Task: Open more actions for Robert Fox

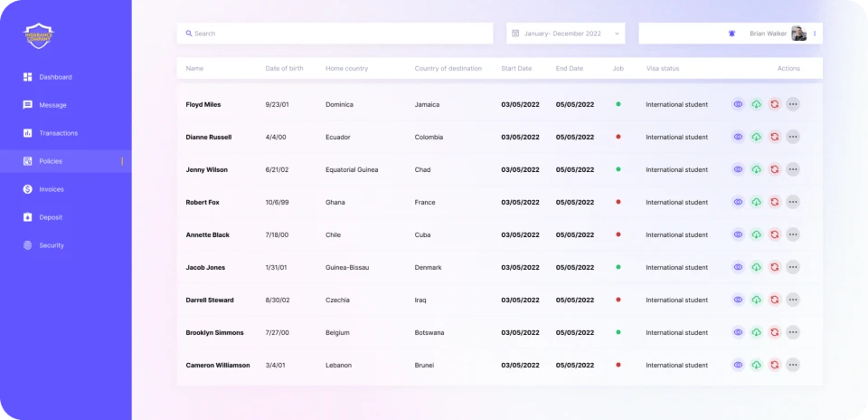Action: (793, 202)
